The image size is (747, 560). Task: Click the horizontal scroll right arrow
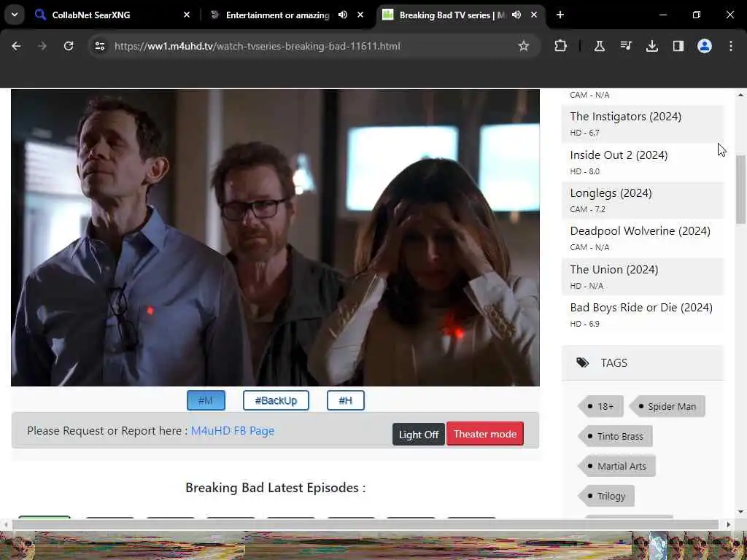[x=728, y=525]
